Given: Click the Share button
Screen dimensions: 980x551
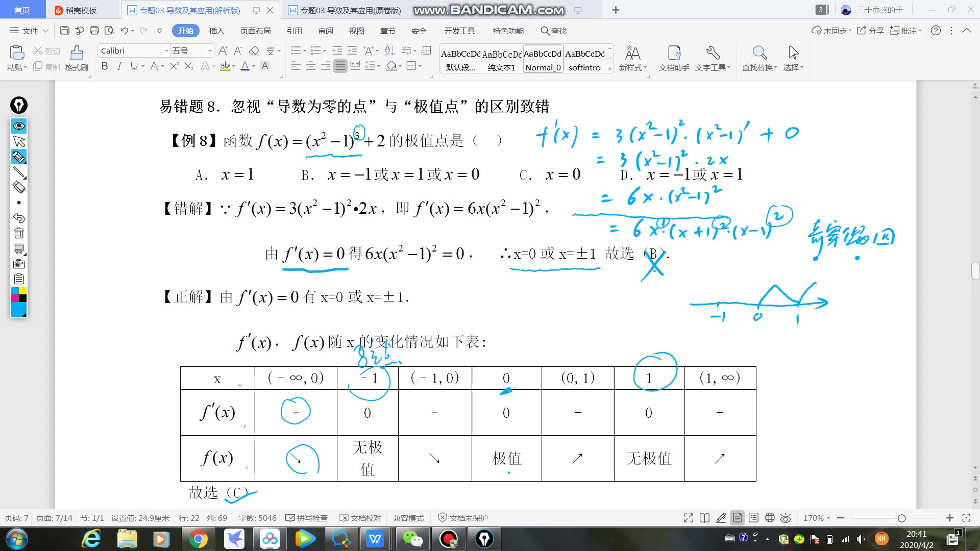Looking at the screenshot, I should (x=870, y=31).
